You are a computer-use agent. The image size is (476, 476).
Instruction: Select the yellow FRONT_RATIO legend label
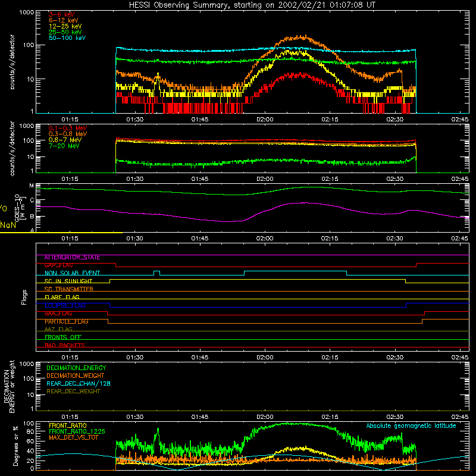[68, 425]
